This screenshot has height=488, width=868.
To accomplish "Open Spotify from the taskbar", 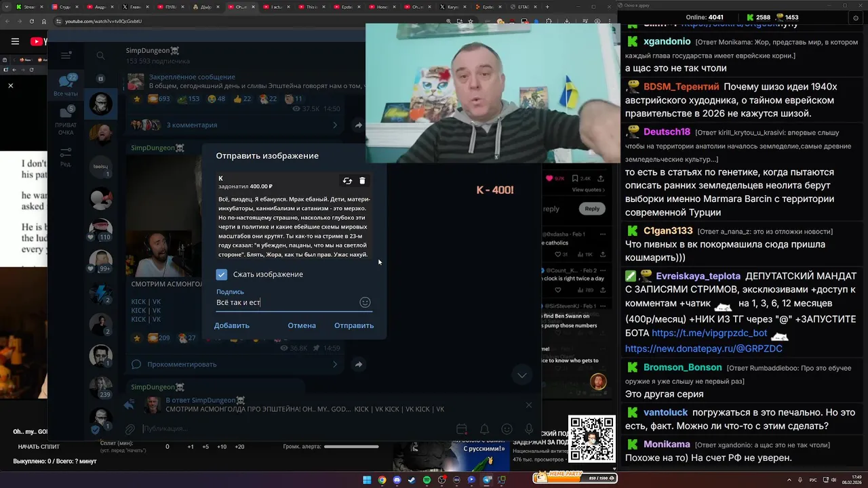I will (x=427, y=480).
